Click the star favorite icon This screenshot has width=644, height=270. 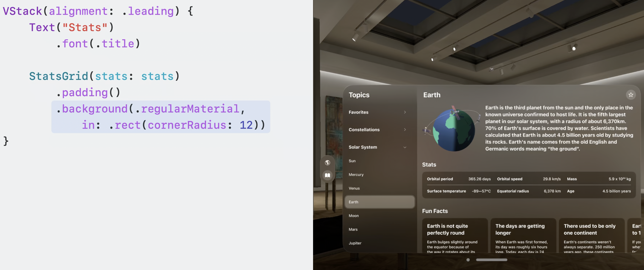[x=630, y=95]
